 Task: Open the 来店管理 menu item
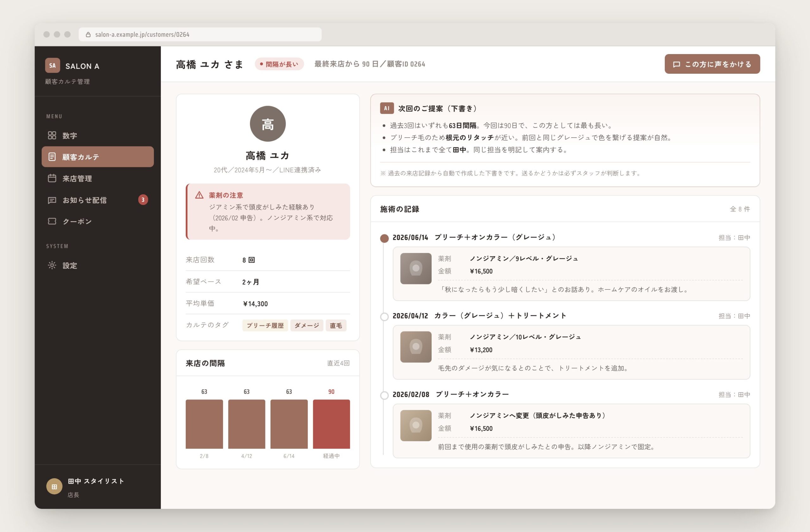coord(98,178)
